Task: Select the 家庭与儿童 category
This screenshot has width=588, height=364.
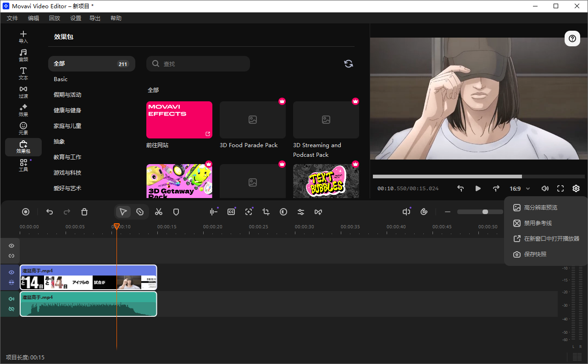Action: (92, 126)
